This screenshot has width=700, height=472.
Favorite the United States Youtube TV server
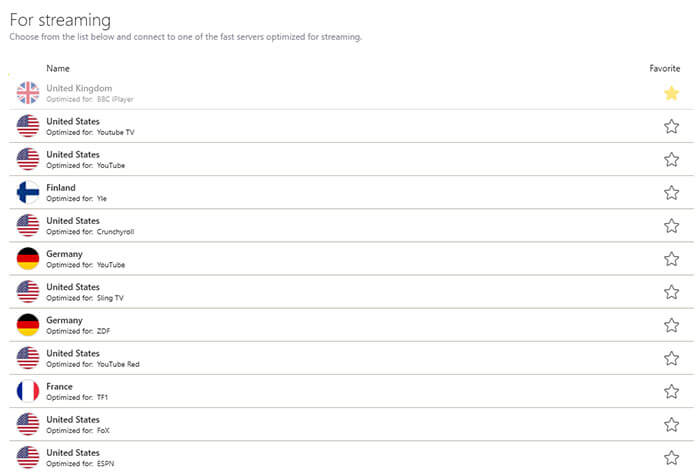pyautogui.click(x=671, y=126)
